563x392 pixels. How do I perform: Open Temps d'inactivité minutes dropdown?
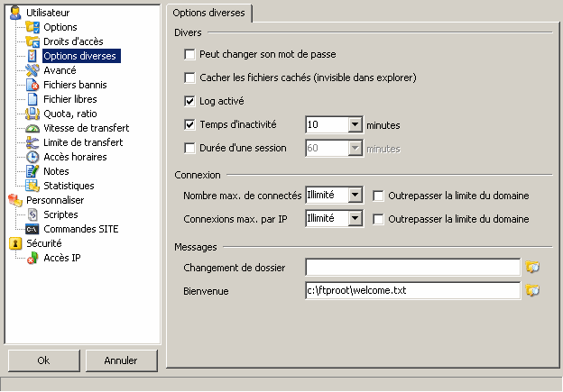[x=355, y=125]
